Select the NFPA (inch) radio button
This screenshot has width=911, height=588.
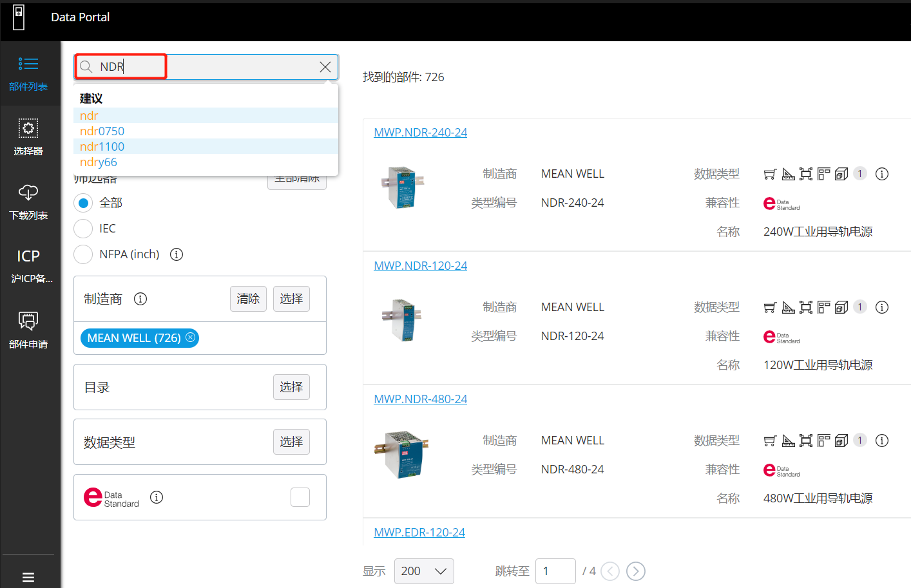[x=83, y=254]
